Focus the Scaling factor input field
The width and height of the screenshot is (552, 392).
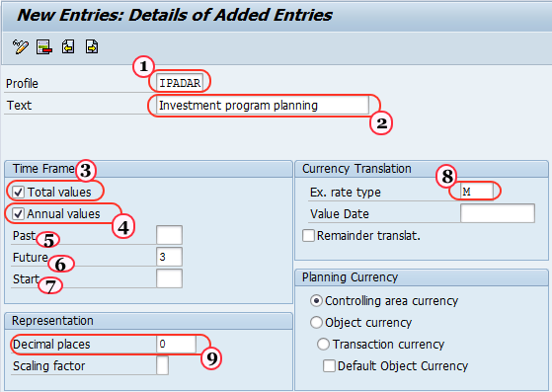pos(162,365)
